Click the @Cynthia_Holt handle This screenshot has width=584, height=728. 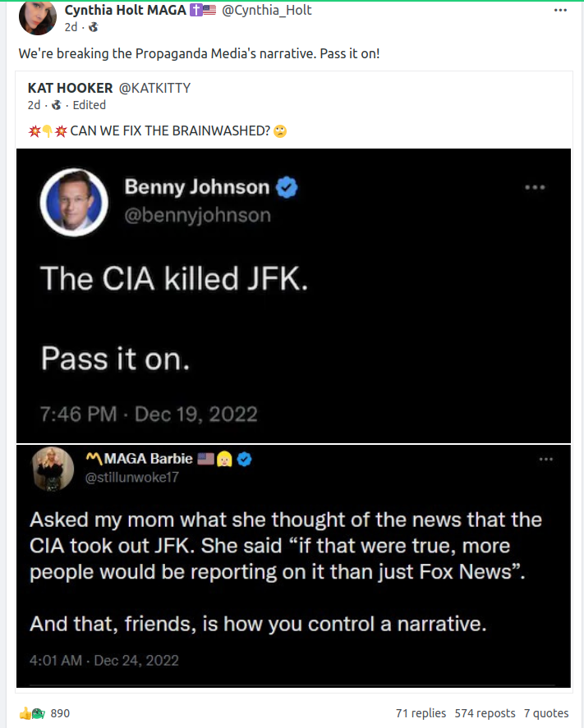pos(267,11)
